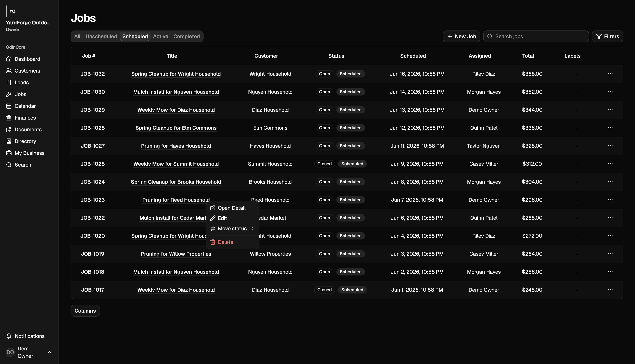The height and width of the screenshot is (364, 635).
Task: Open more actions for JOB-1022
Action: (610, 218)
